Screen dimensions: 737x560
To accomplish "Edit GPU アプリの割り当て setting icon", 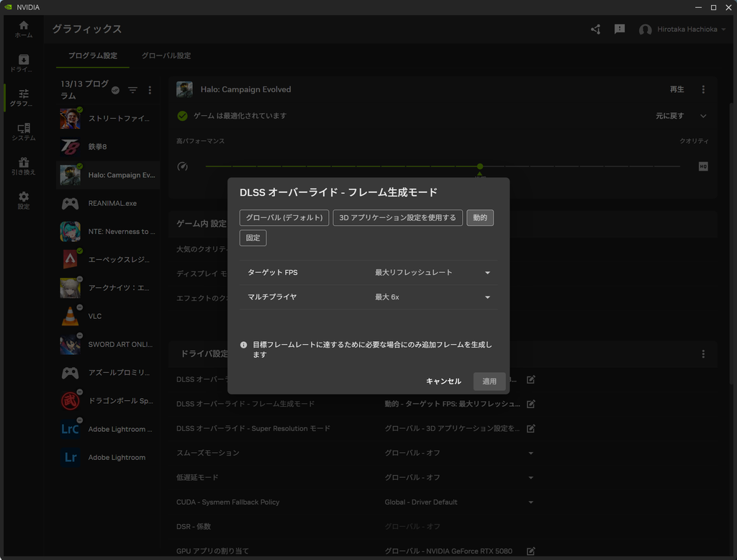I will 530,551.
